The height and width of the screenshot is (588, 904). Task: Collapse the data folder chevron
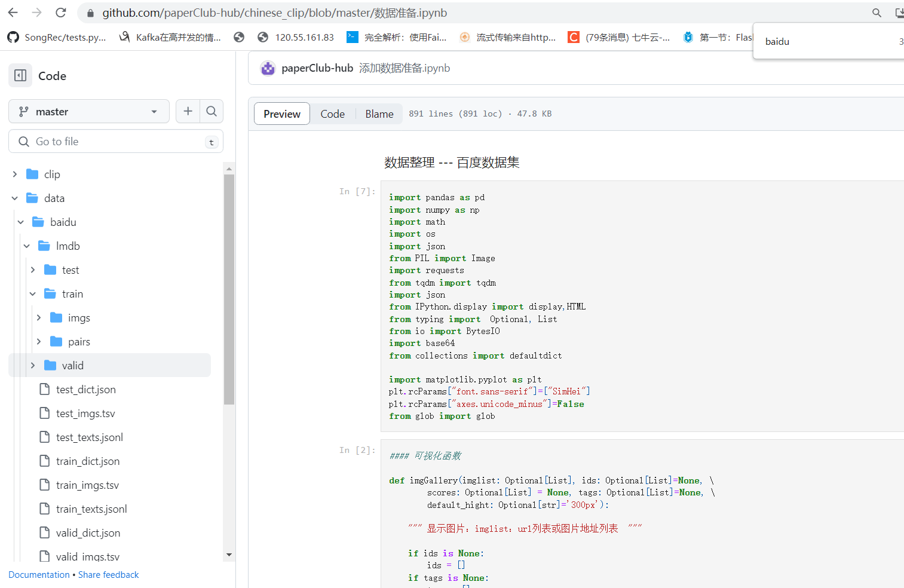[14, 198]
